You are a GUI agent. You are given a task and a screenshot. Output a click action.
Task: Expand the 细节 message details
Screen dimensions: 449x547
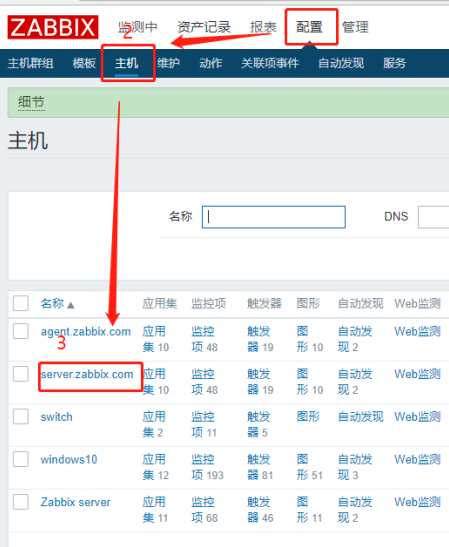point(31,103)
